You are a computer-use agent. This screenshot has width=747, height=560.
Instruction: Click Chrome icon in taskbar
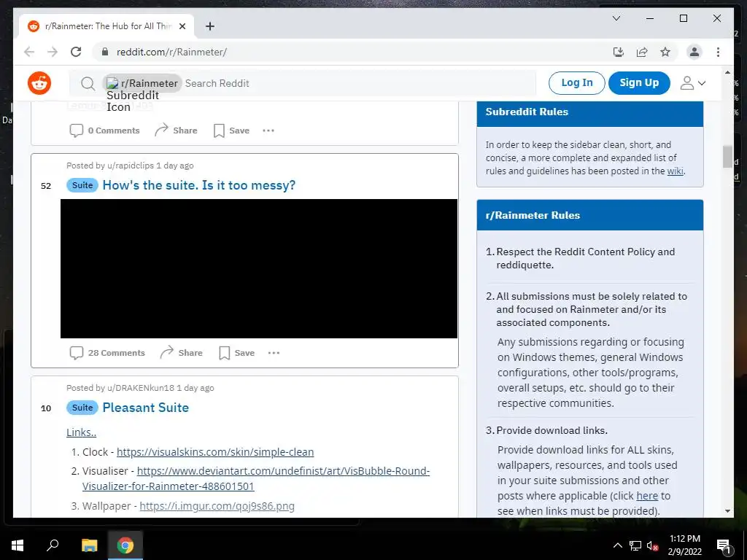pos(125,545)
